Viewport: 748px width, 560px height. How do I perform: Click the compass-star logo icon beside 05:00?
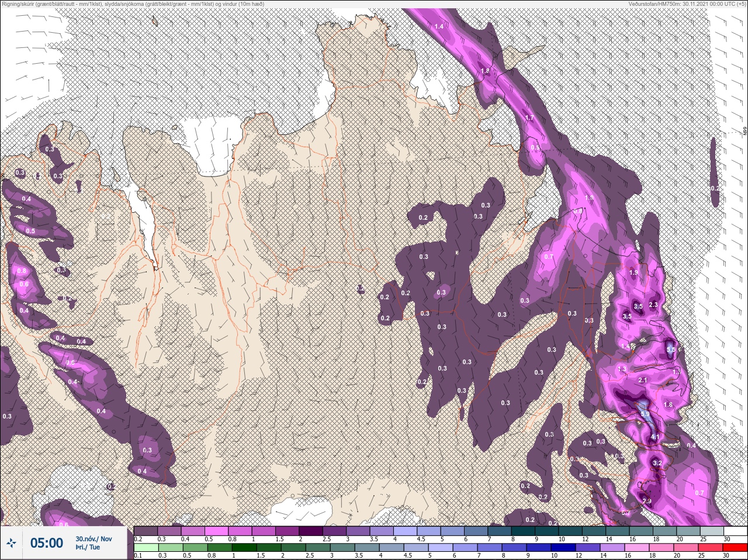click(11, 544)
